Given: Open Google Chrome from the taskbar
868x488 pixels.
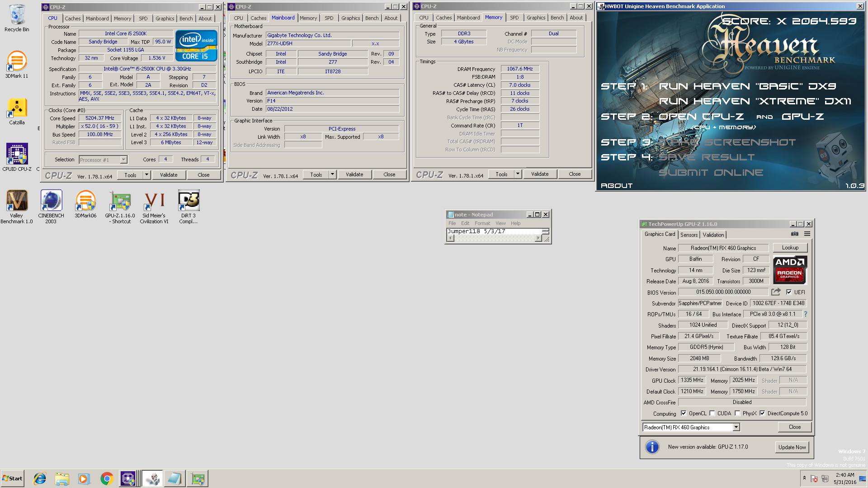Looking at the screenshot, I should coord(107,479).
